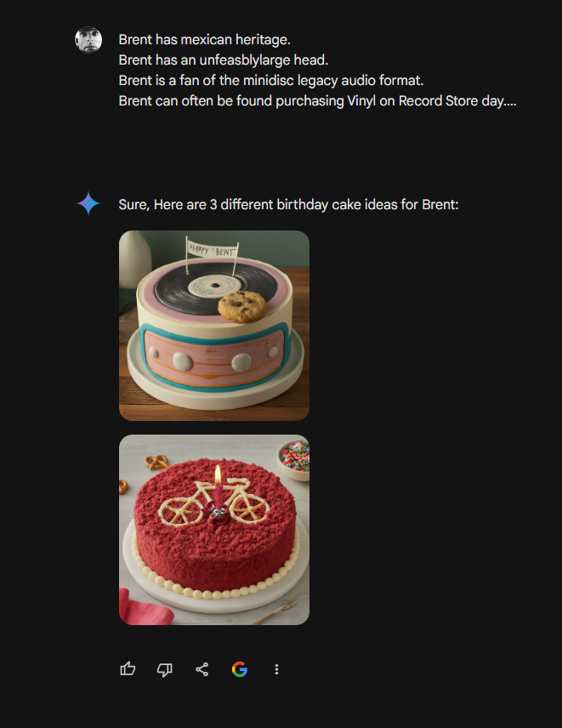Click the Record Store day prompt line
Screen dimensions: 562x728
[317, 100]
